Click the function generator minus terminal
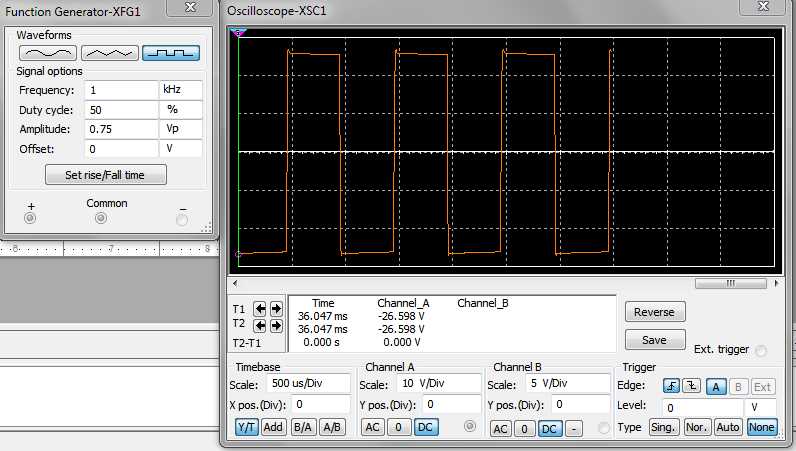 182,219
